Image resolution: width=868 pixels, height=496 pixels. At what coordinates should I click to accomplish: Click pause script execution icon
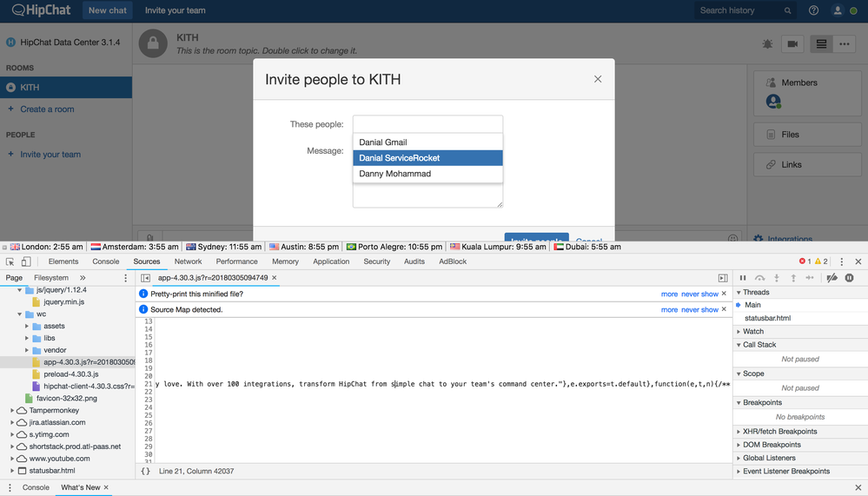coord(743,278)
